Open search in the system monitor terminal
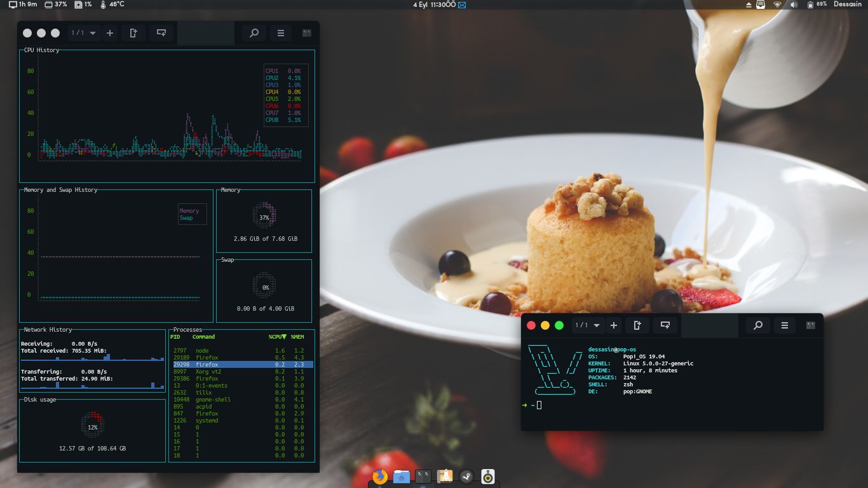The width and height of the screenshot is (868, 488). (x=253, y=32)
